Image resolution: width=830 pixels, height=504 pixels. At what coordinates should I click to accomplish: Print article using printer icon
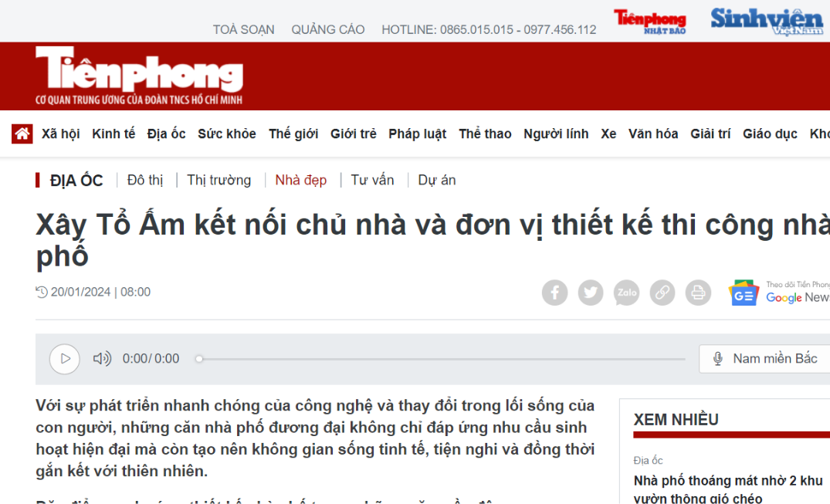(698, 293)
